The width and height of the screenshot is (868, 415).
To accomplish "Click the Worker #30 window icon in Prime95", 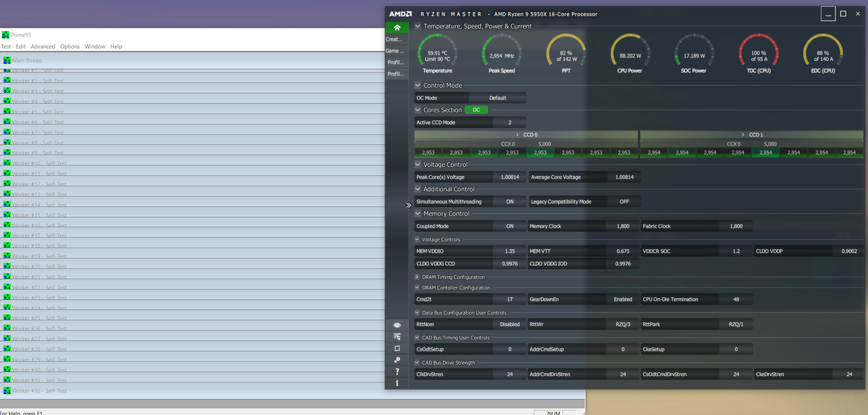I will (7, 370).
